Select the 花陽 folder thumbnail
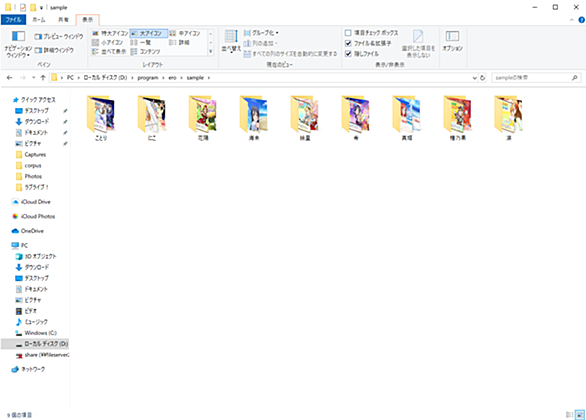This screenshot has width=586, height=420. [203, 114]
